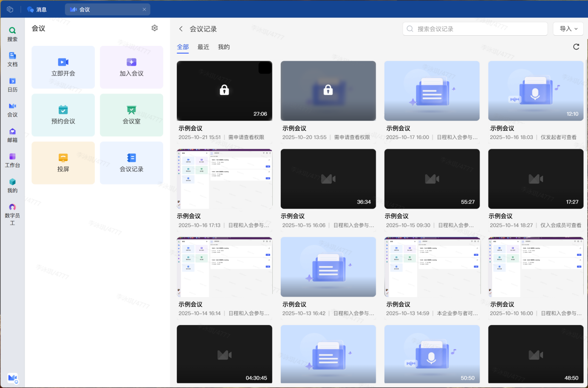Open 邮箱 in the left sidebar
Image resolution: width=588 pixels, height=388 pixels.
tap(12, 135)
